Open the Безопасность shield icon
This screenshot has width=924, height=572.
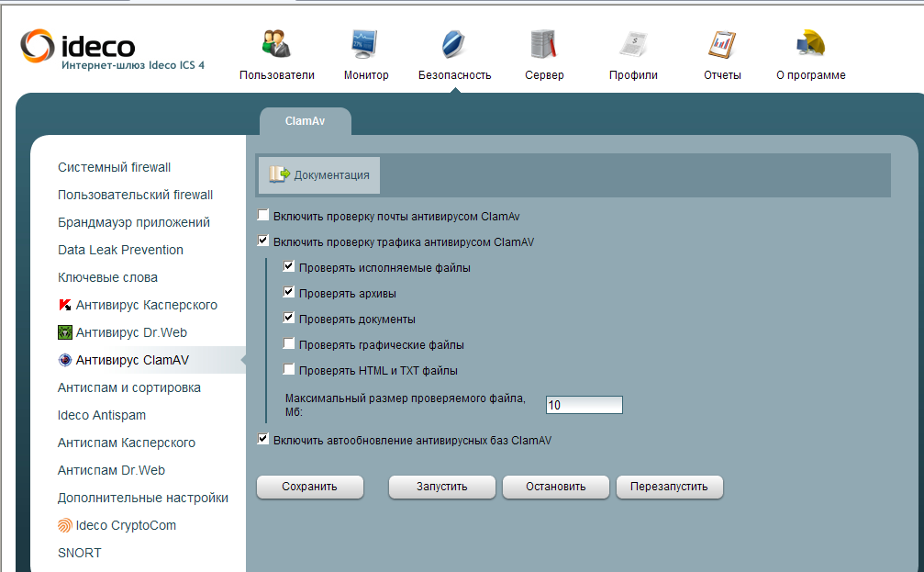tap(454, 44)
